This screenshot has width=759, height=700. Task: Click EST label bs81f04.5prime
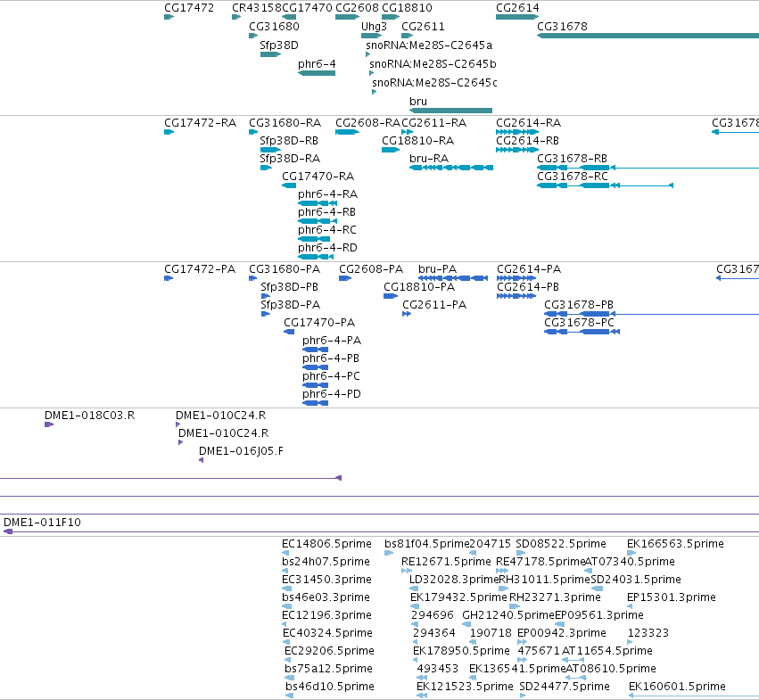427,544
